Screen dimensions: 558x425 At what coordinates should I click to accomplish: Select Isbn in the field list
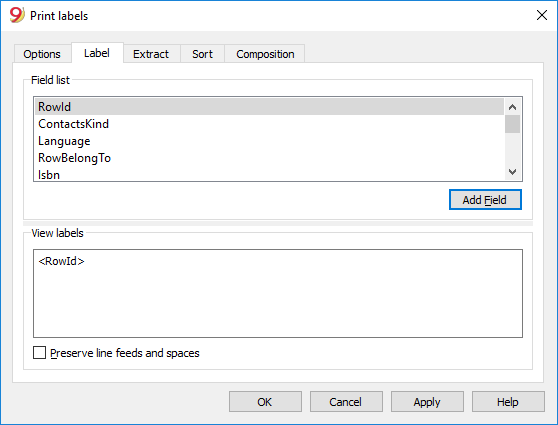(269, 174)
